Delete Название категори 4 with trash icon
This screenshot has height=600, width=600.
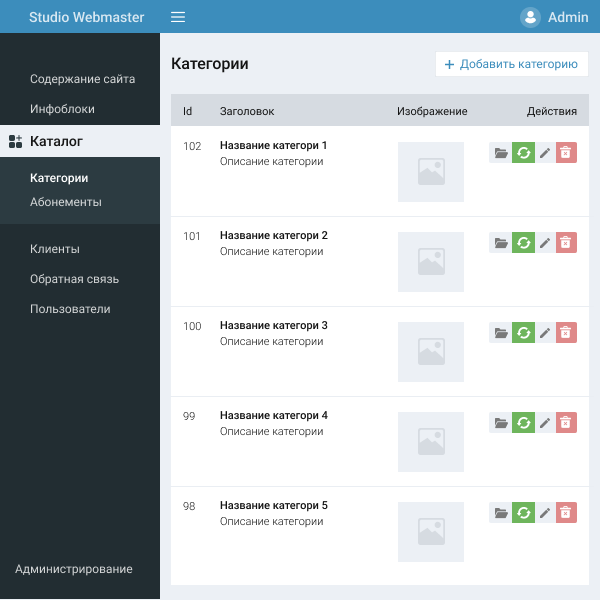tap(566, 422)
